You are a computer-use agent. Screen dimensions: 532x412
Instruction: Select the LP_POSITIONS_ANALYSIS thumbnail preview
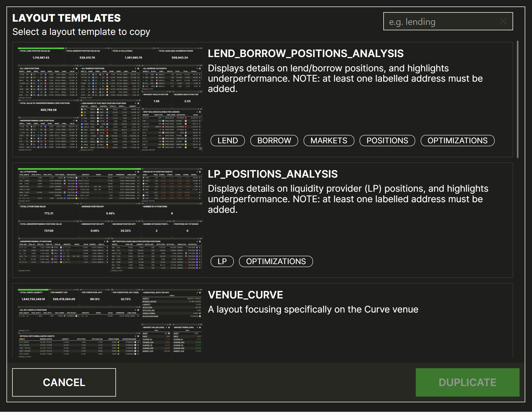tap(110, 220)
